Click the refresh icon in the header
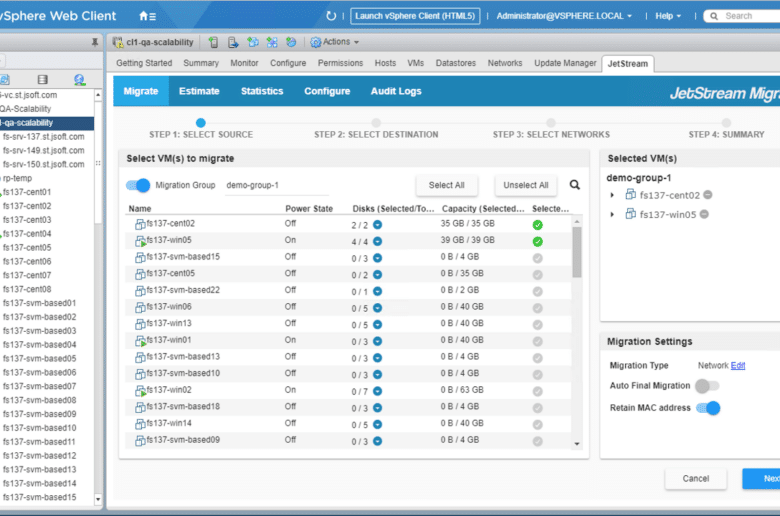The height and width of the screenshot is (516, 780). pyautogui.click(x=331, y=16)
